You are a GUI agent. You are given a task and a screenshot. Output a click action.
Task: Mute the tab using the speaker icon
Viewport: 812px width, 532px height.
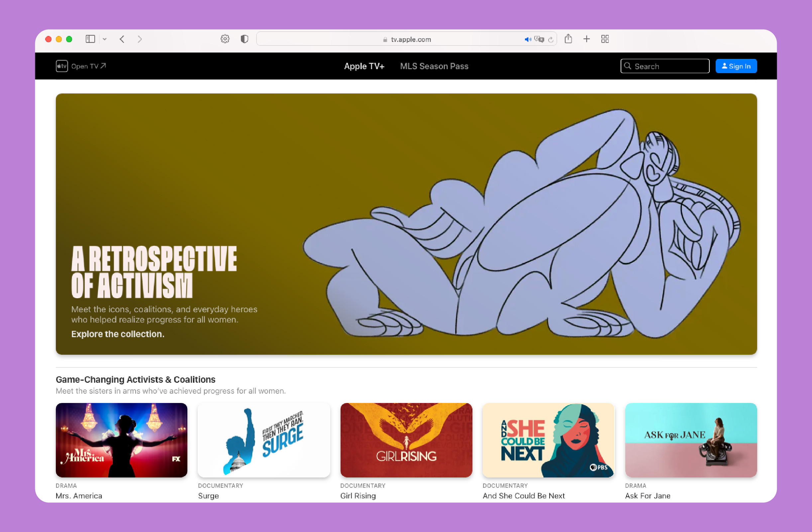[x=528, y=40]
